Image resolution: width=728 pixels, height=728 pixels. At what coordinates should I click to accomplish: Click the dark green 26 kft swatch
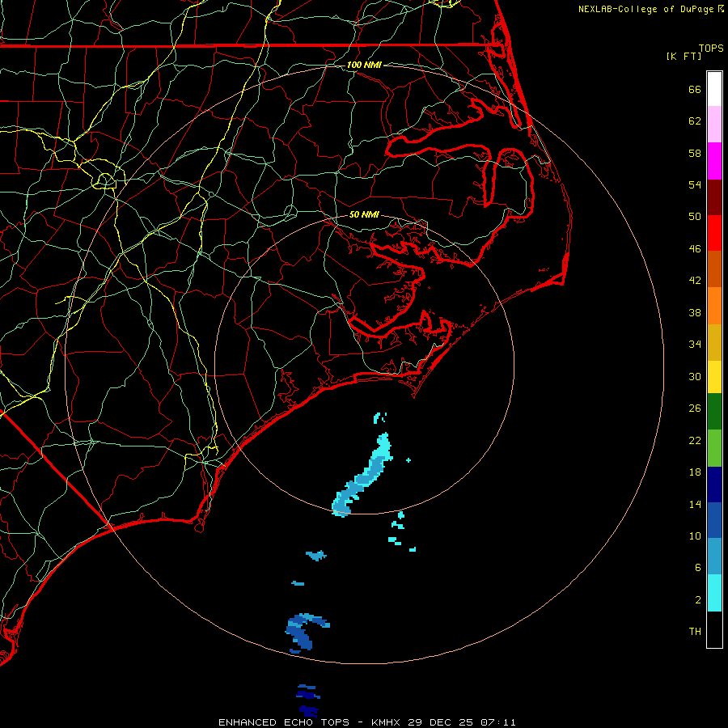point(714,411)
